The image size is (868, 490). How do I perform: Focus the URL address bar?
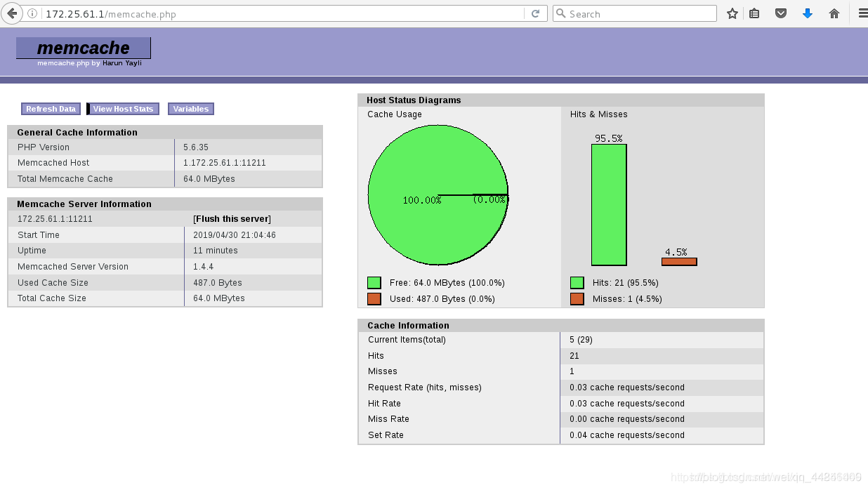[281, 13]
